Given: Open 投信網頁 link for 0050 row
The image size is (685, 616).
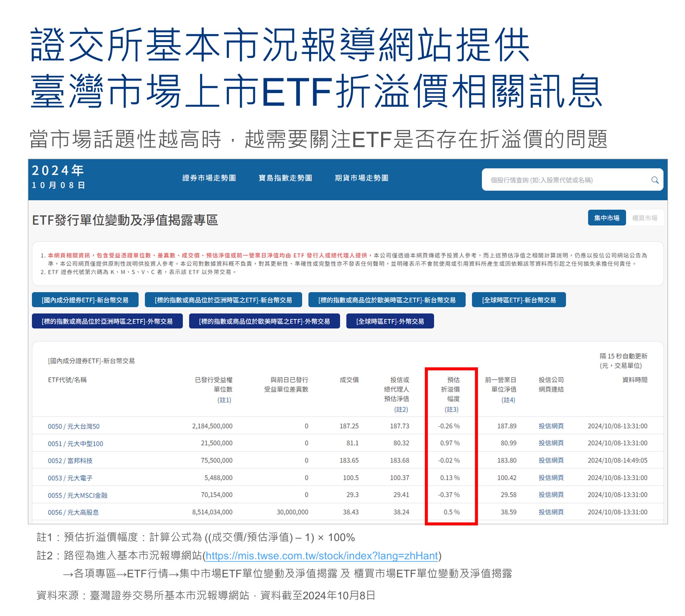Looking at the screenshot, I should (551, 426).
